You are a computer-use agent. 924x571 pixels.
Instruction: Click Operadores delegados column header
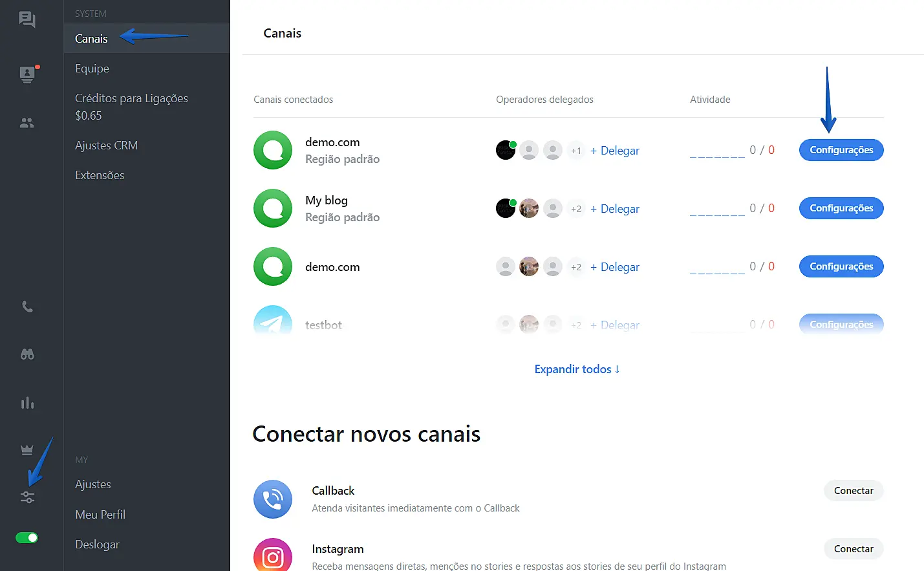(x=544, y=100)
